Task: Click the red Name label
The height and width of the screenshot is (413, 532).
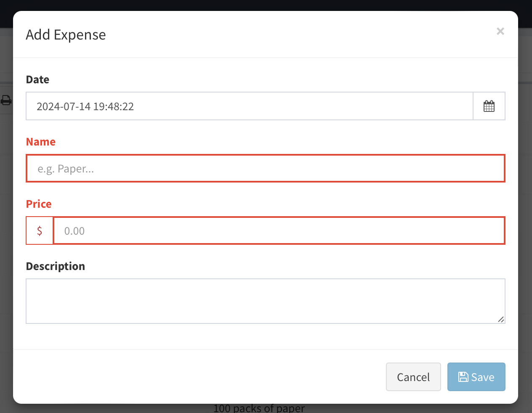Action: [41, 142]
